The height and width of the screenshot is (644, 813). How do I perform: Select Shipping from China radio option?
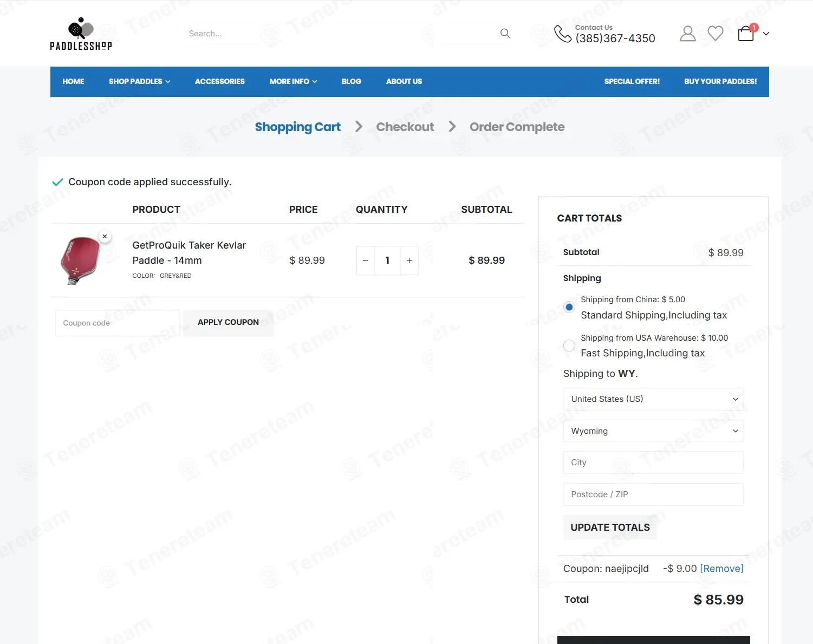tap(569, 307)
